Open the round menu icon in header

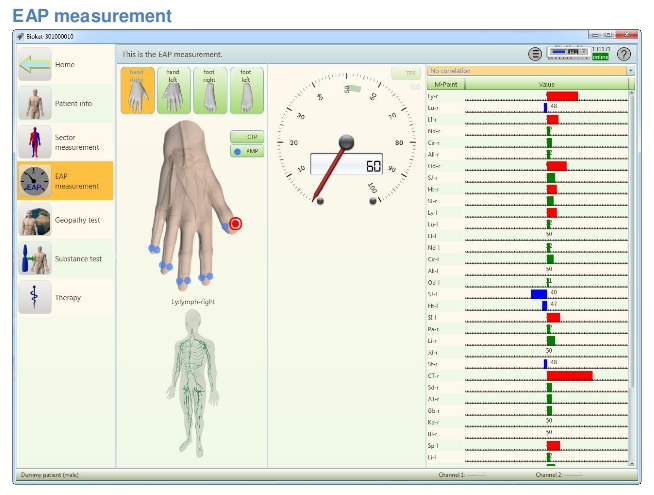click(x=535, y=54)
